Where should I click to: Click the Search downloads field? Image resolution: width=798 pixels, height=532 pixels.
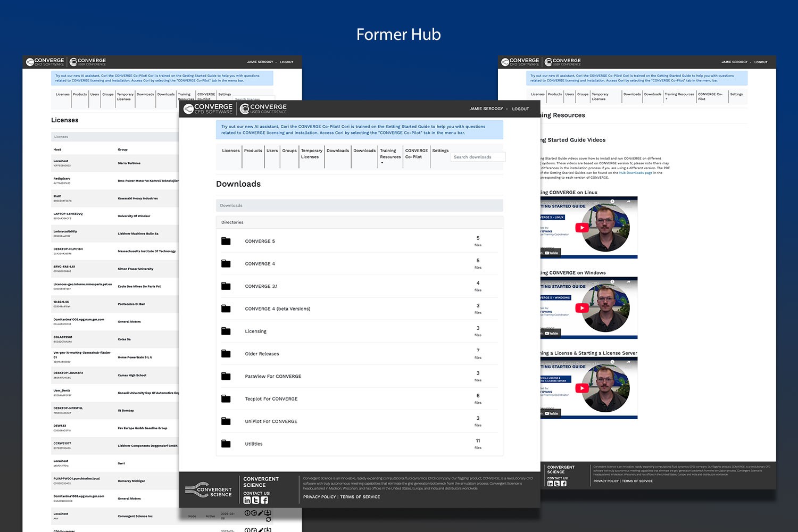478,157
